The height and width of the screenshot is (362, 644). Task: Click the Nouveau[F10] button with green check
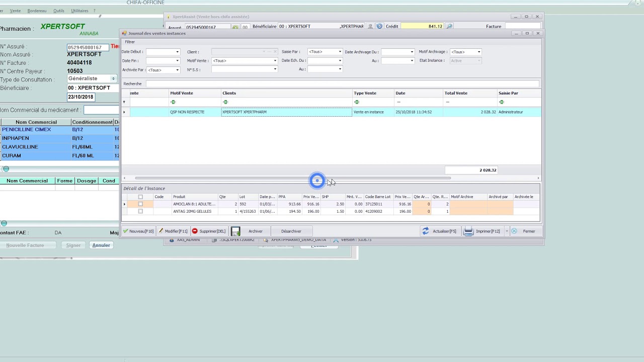[x=138, y=231]
